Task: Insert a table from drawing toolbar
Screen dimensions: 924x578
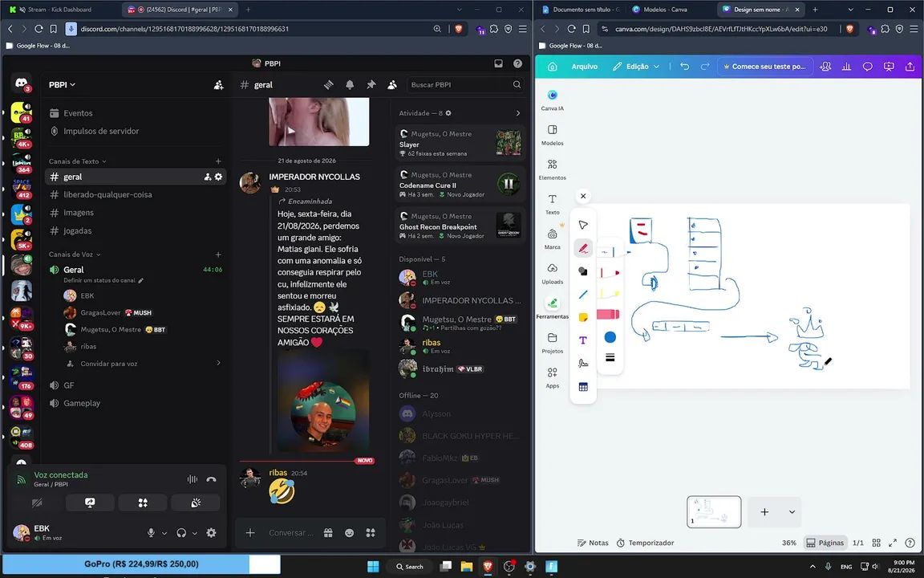Action: coord(583,387)
